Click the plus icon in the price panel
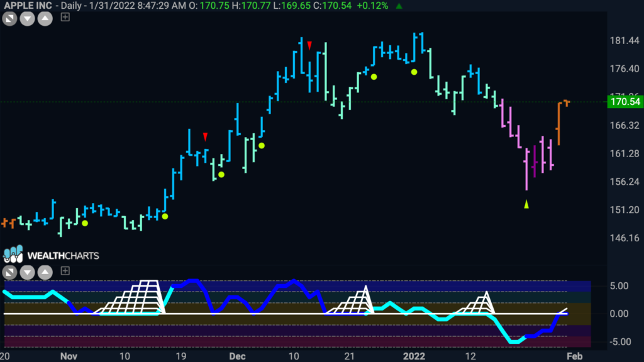 tap(65, 17)
